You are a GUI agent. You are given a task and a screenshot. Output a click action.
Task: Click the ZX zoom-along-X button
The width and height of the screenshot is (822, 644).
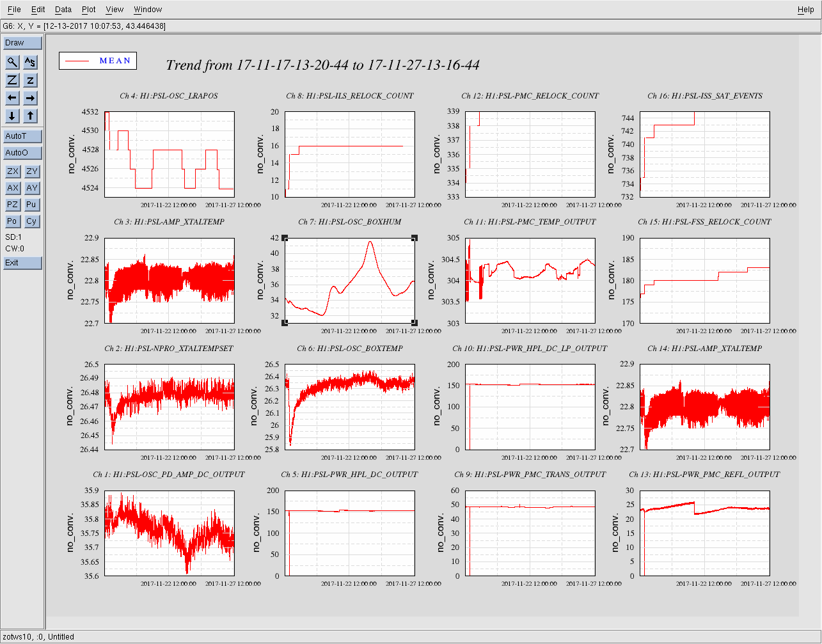point(12,171)
